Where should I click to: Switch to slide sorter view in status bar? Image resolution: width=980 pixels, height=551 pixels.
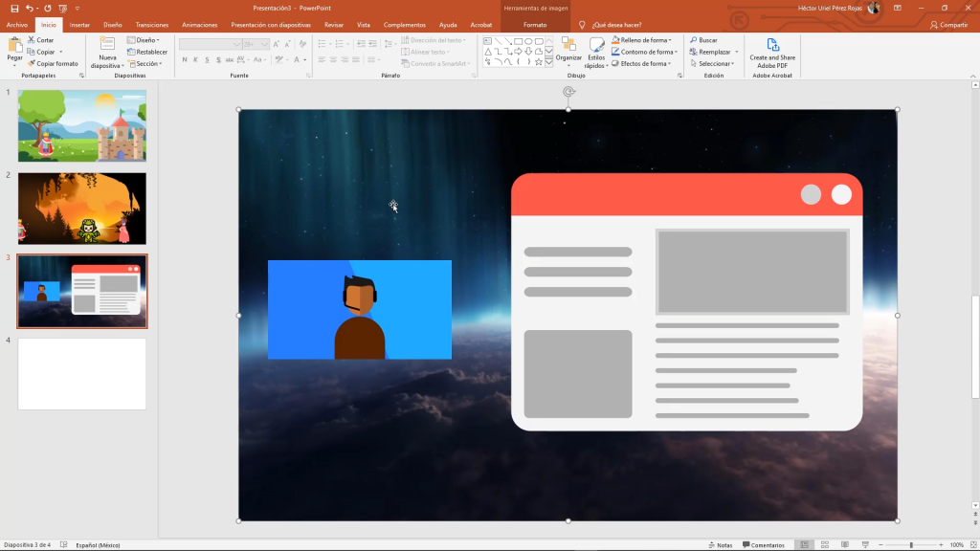point(826,544)
